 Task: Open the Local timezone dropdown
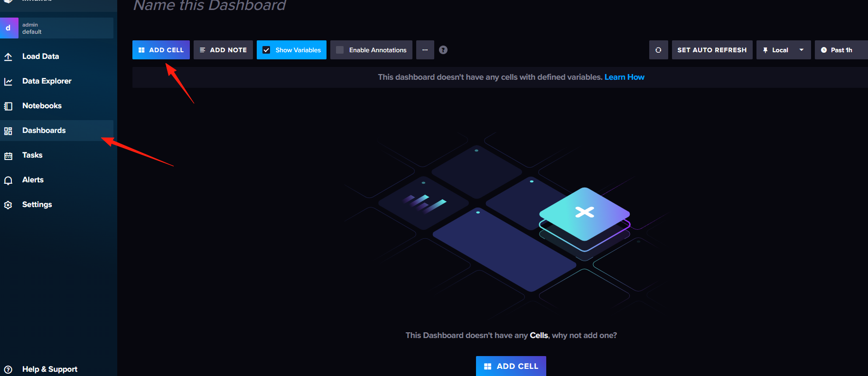tap(784, 50)
